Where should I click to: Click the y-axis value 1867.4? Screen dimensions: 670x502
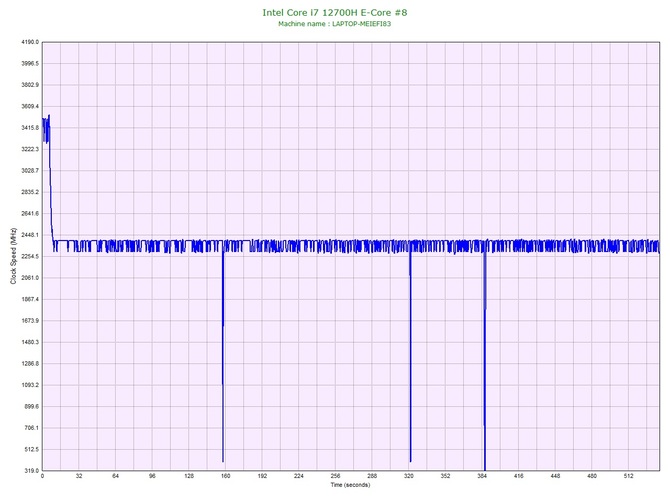tap(30, 299)
